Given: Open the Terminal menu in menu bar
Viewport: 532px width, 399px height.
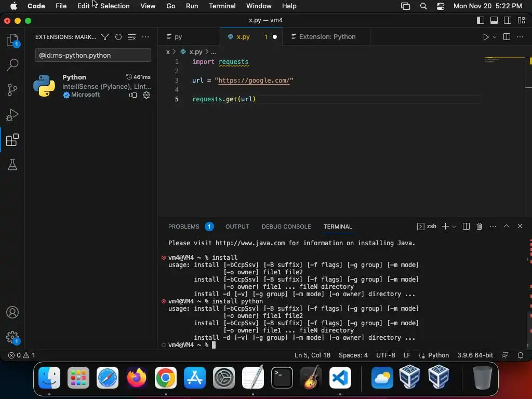Looking at the screenshot, I should 222,6.
